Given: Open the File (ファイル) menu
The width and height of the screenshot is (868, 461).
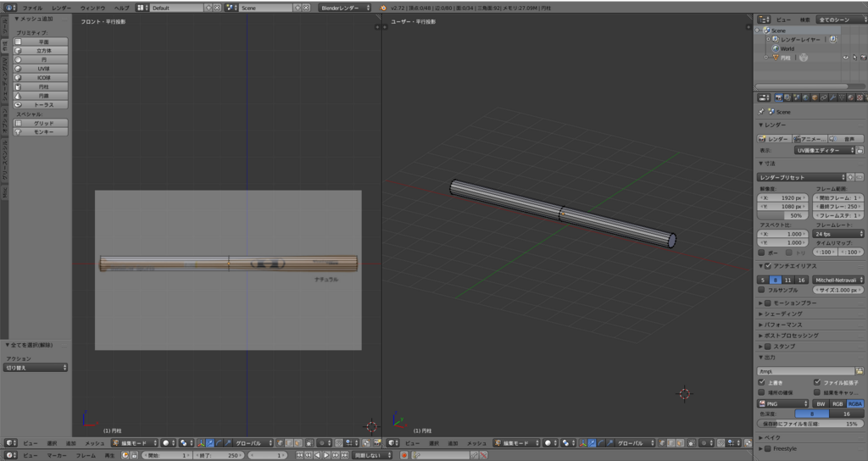Looking at the screenshot, I should 32,8.
